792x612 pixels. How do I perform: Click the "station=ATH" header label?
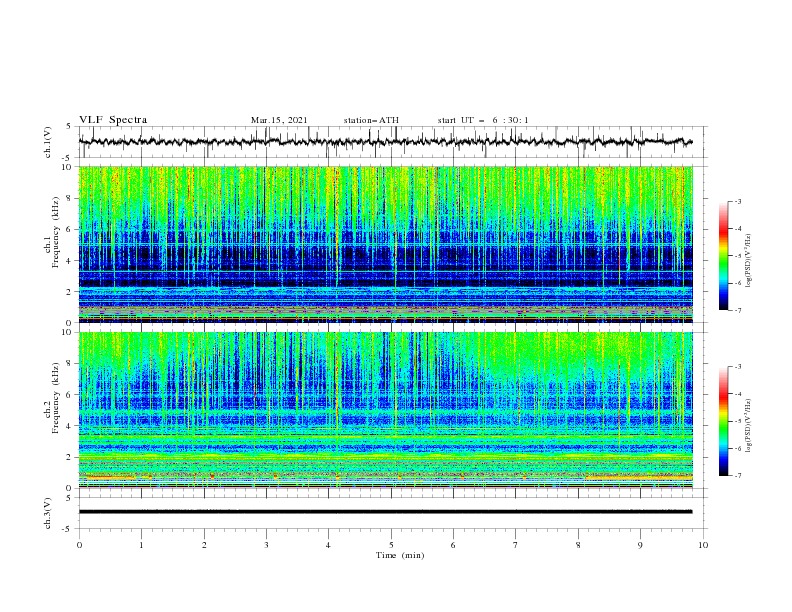pos(371,120)
